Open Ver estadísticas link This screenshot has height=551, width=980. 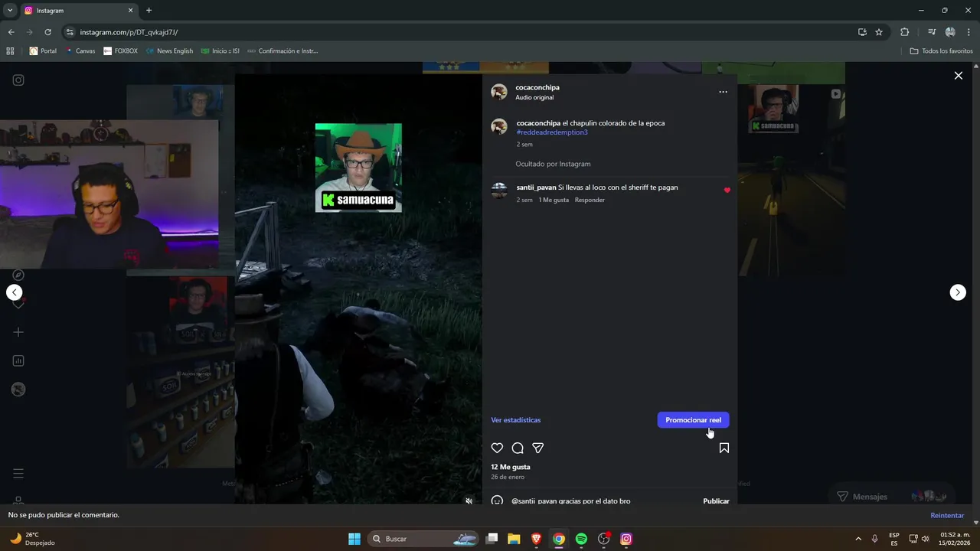click(x=515, y=420)
